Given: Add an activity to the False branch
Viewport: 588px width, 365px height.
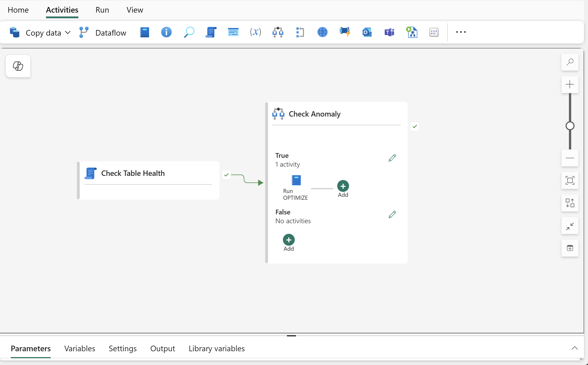Looking at the screenshot, I should (x=288, y=240).
